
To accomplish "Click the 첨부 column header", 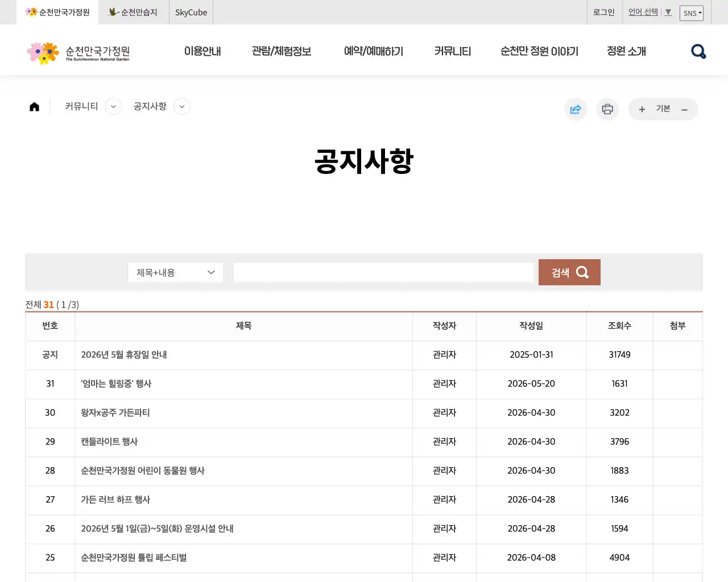I will pyautogui.click(x=677, y=326).
